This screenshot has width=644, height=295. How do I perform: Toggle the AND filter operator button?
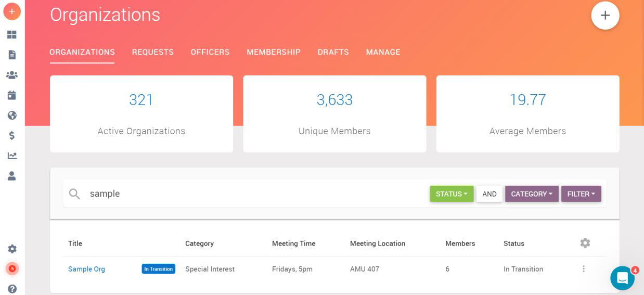(x=489, y=194)
